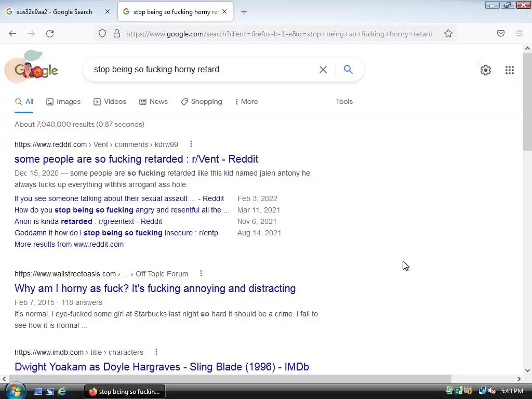Switch to the sus32c9aa2 Google Search tab
Screen dimensions: 532x399
click(54, 12)
